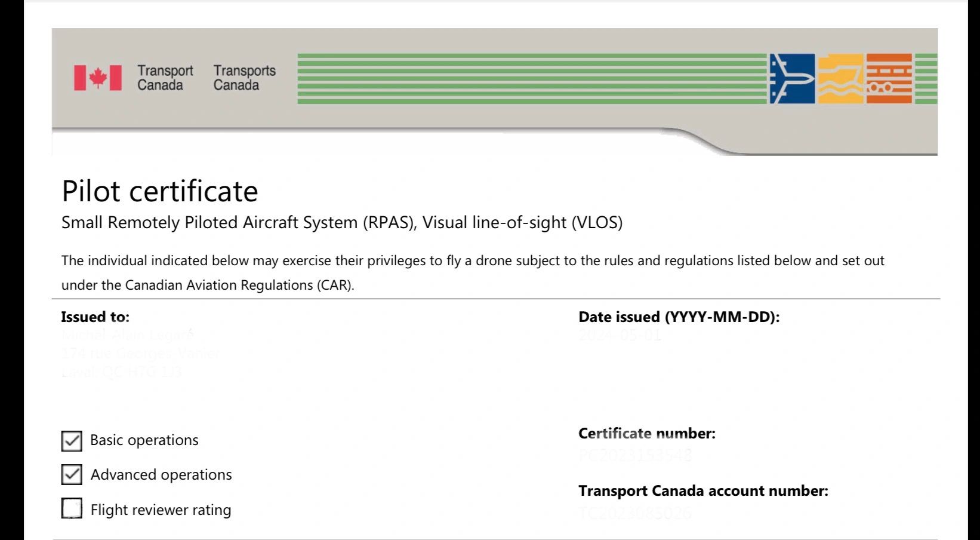Screen dimensions: 980x540
Task: Click the "Certificate number:" label
Action: 646,433
